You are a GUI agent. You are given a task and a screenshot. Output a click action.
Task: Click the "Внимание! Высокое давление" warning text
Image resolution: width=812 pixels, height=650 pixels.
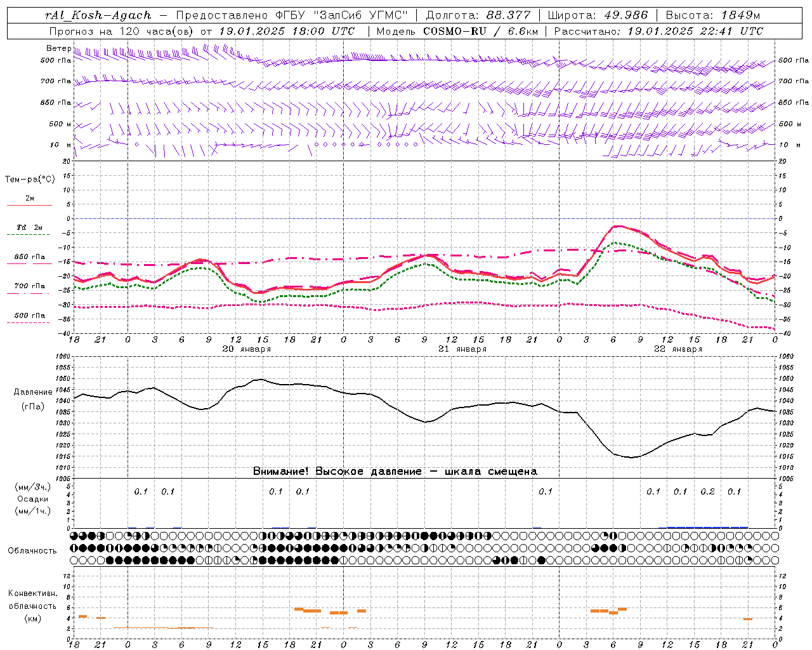coord(337,472)
